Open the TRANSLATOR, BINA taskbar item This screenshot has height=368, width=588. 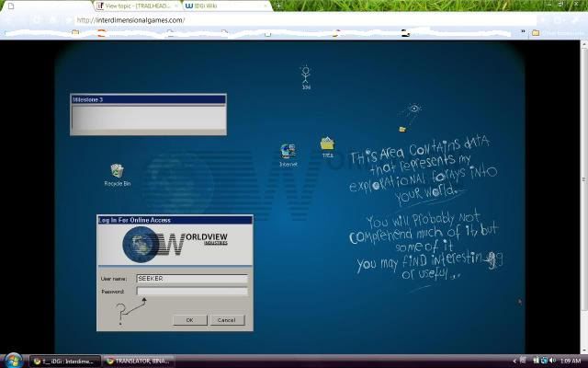tap(138, 361)
